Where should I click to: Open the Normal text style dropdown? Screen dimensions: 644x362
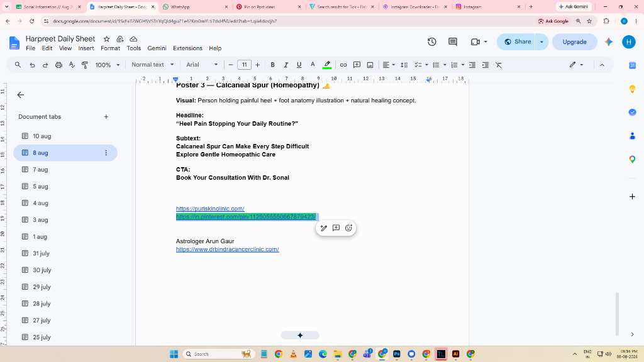point(153,65)
